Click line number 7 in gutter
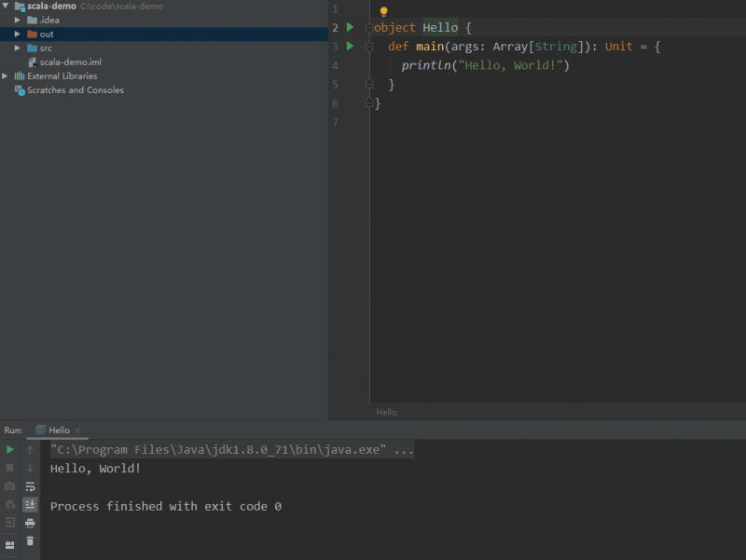This screenshot has width=746, height=560. tap(336, 122)
